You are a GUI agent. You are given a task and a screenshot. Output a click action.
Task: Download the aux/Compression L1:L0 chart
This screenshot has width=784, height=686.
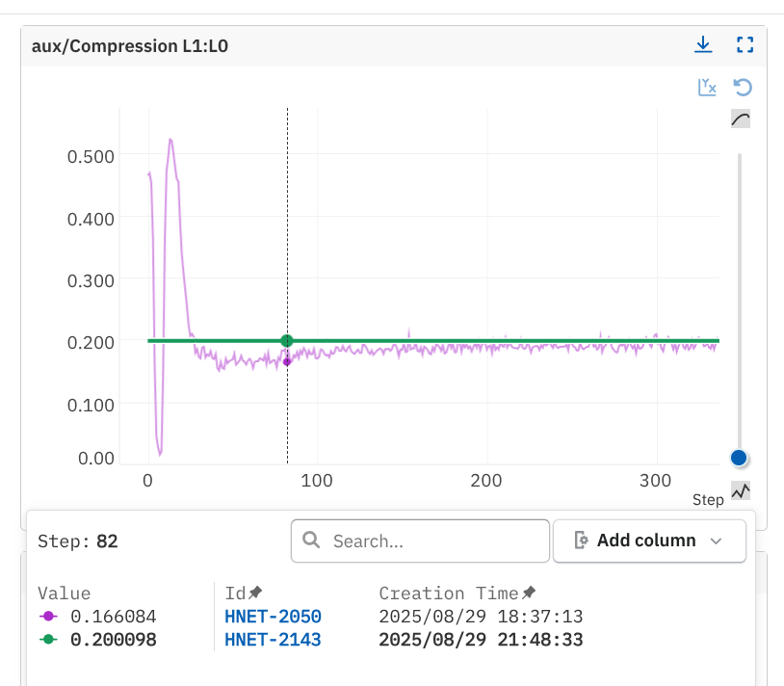(703, 44)
